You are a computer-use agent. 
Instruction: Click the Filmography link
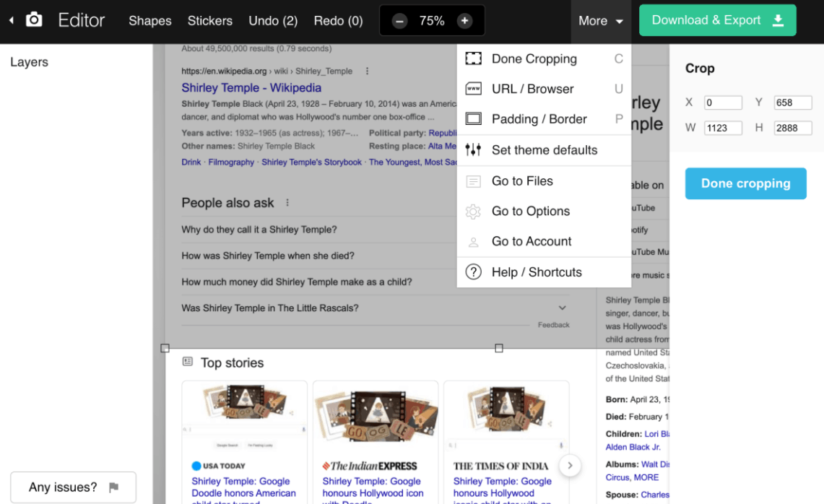point(230,162)
